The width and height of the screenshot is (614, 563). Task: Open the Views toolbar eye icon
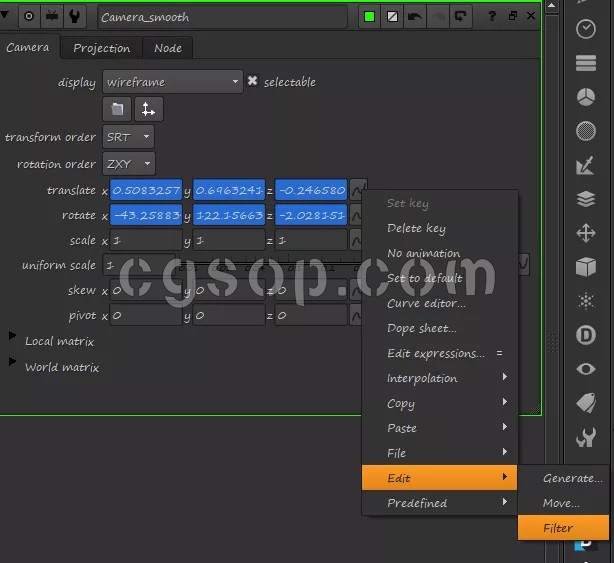tap(586, 369)
